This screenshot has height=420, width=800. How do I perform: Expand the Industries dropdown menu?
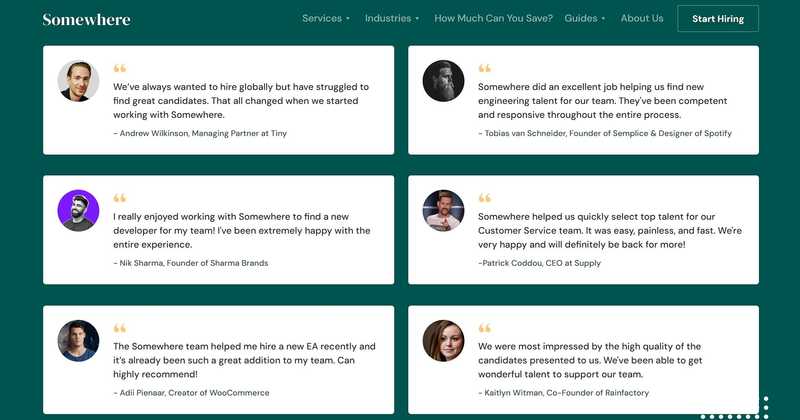[392, 18]
